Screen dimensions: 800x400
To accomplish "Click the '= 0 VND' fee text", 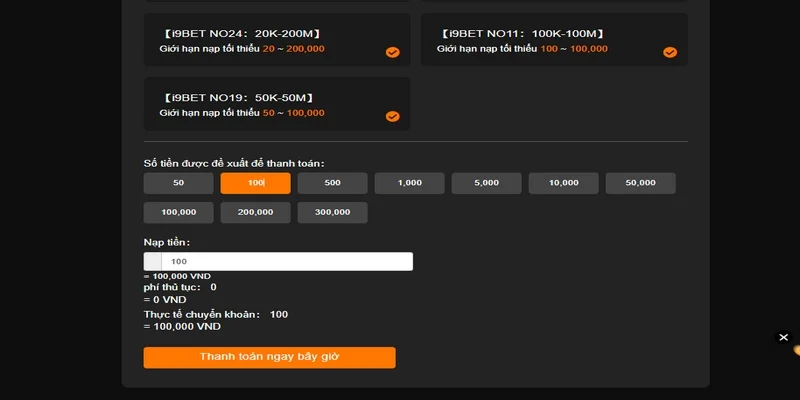I will click(x=165, y=299).
